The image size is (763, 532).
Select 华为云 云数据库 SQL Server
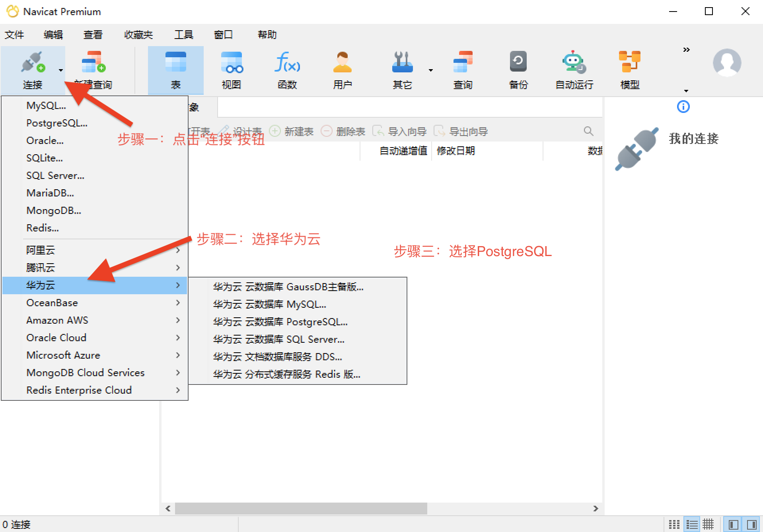(298, 339)
